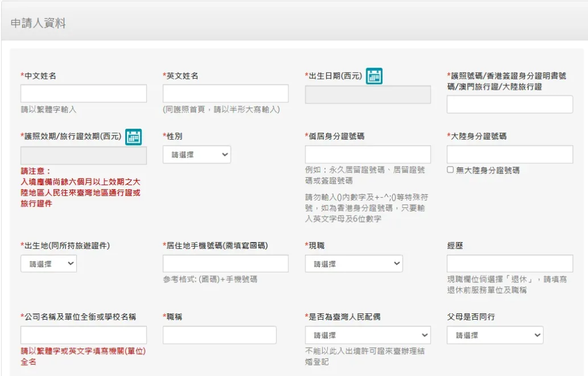Image resolution: width=588 pixels, height=376 pixels.
Task: Focus the 經歷 text field
Action: pyautogui.click(x=510, y=264)
